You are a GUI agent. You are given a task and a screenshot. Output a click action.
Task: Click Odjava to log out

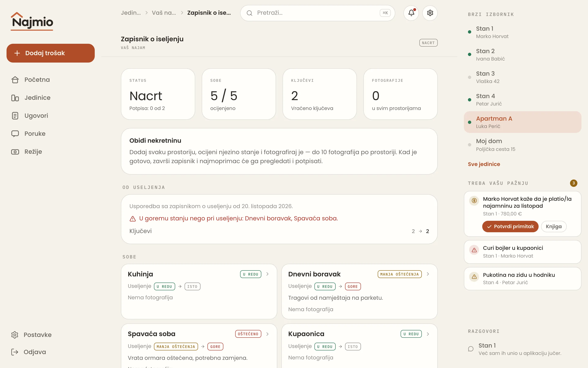(51, 352)
